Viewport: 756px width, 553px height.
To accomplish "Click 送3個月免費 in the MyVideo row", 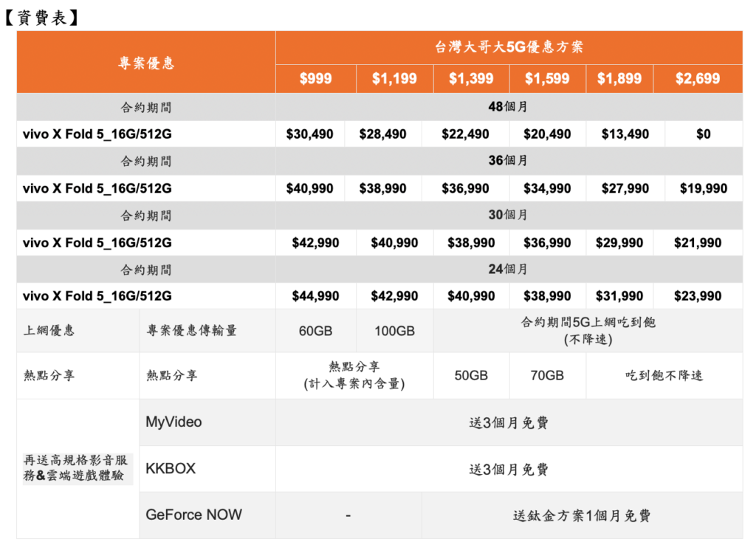I will tap(509, 423).
